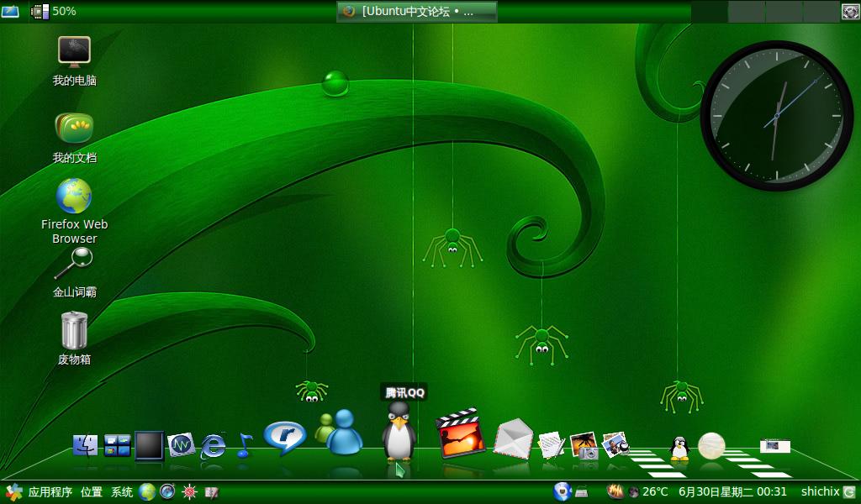Click the notepad launcher in bottom panel
Image resolution: width=861 pixels, height=504 pixels.
[212, 492]
